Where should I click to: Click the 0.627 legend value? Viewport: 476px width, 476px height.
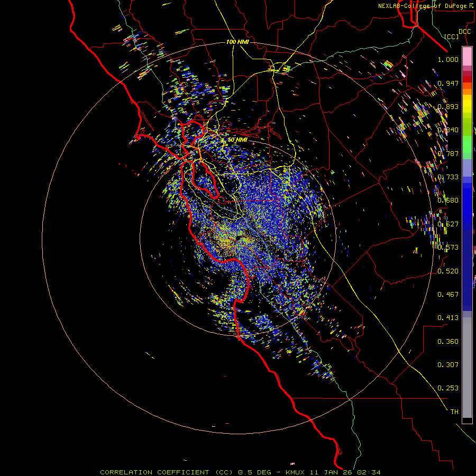tap(448, 224)
